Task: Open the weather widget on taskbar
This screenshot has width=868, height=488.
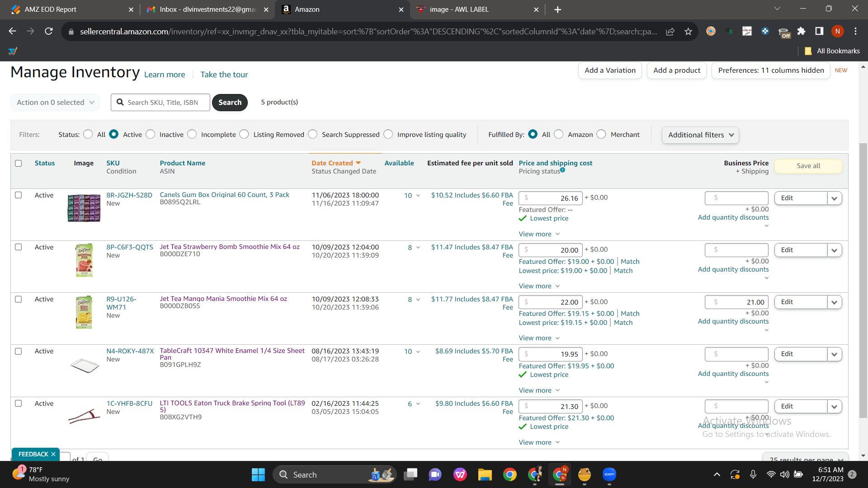Action: coord(41,474)
